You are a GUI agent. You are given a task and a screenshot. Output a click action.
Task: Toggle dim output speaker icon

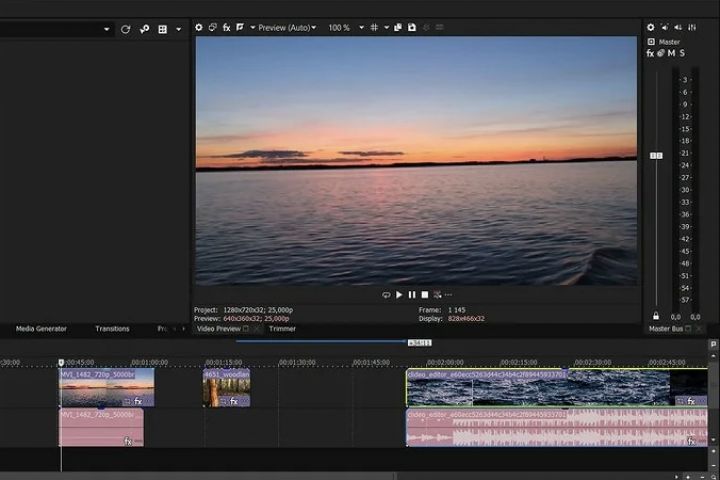[678, 28]
